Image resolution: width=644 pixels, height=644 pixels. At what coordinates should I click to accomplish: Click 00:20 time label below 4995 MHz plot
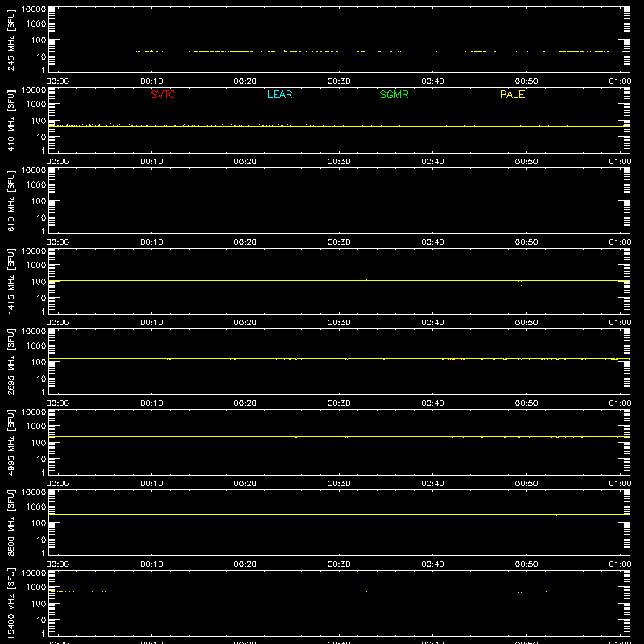coord(246,484)
